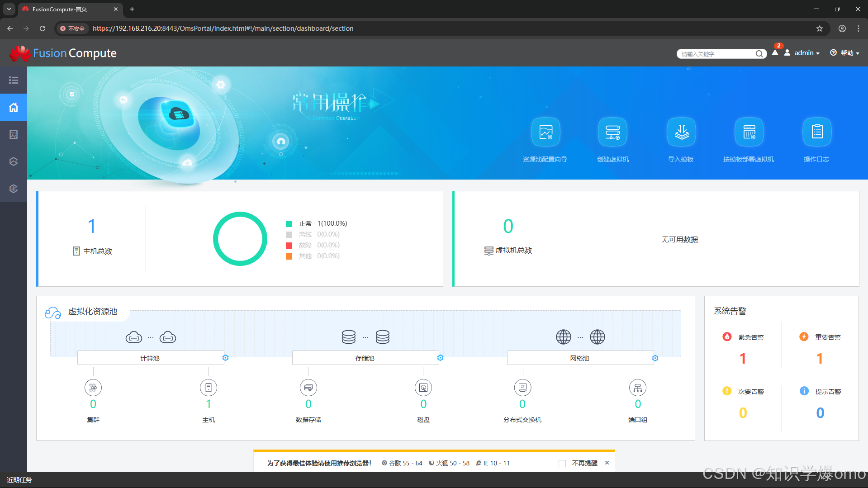Click the cluster (集群) icon

tap(93, 388)
